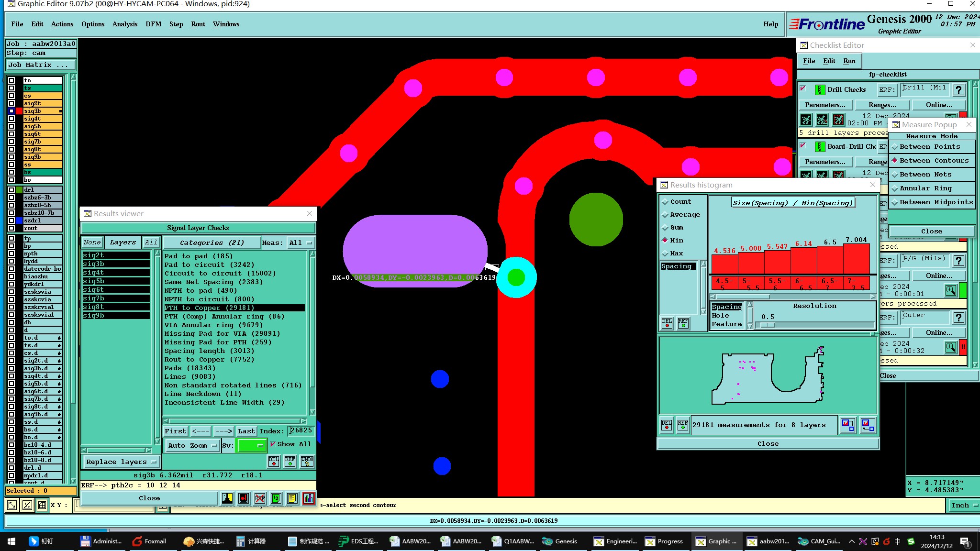Click the yellow notes report icon

click(x=292, y=498)
